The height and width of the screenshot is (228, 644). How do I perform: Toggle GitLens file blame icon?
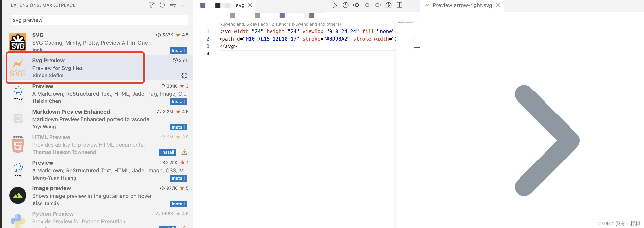tap(389, 5)
